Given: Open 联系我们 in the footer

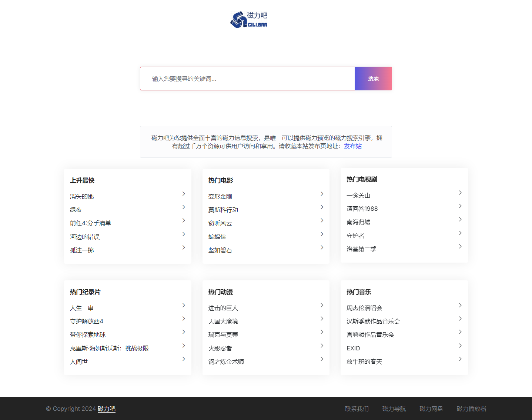Looking at the screenshot, I should point(357,409).
